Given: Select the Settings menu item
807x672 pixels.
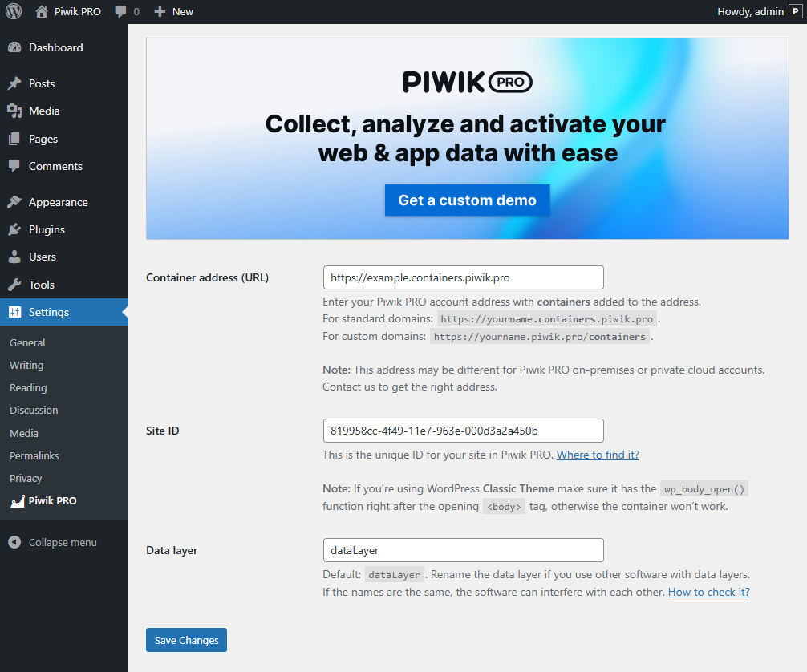Looking at the screenshot, I should (x=64, y=312).
